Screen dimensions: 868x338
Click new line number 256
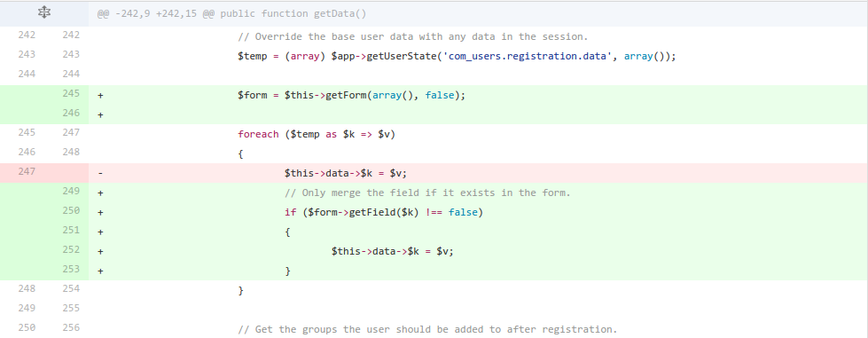(x=70, y=327)
